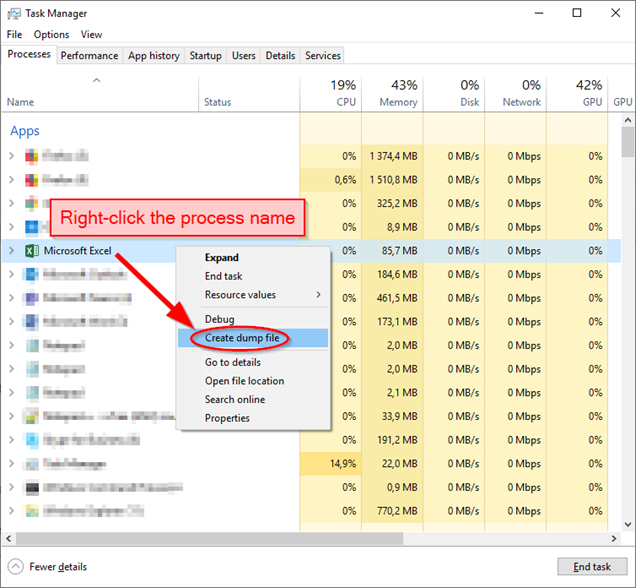Collapse the column sort chevron above Name

(x=97, y=81)
